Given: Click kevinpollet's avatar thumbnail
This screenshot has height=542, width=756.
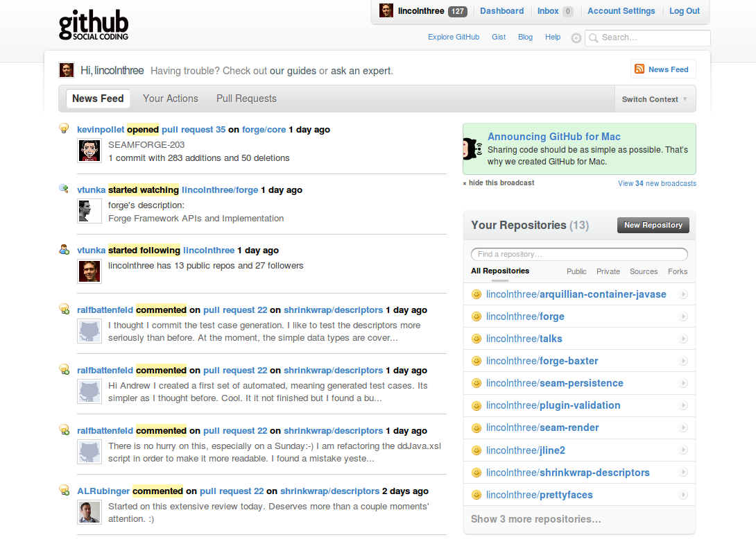Looking at the screenshot, I should click(x=89, y=151).
